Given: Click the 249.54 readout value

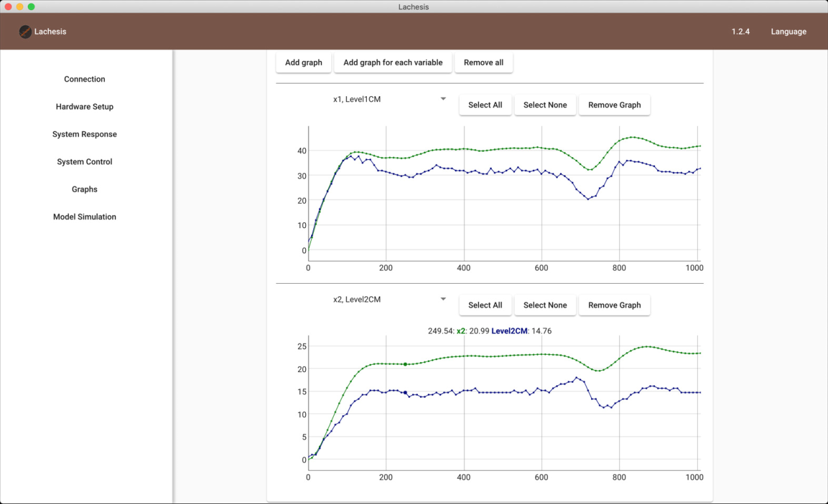Looking at the screenshot, I should 441,331.
